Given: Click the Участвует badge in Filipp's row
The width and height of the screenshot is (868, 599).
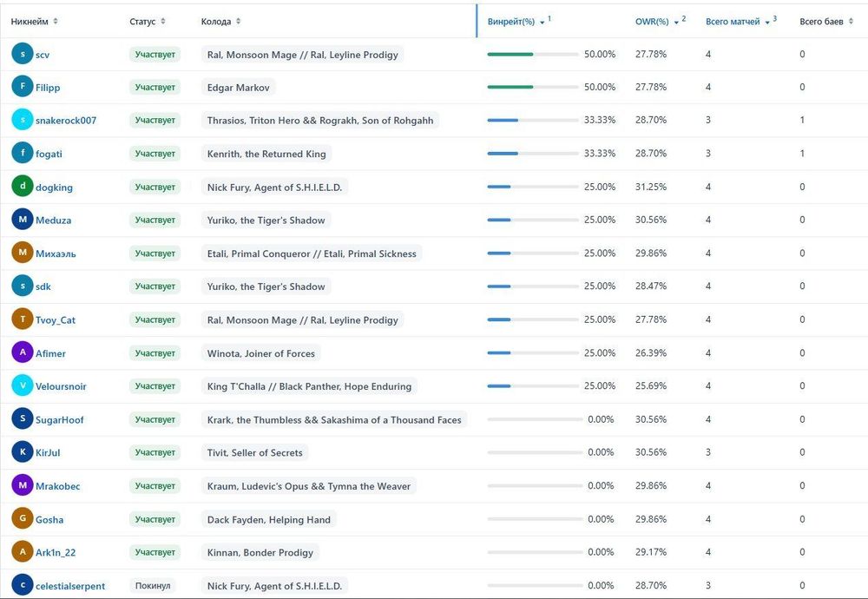Looking at the screenshot, I should [155, 87].
